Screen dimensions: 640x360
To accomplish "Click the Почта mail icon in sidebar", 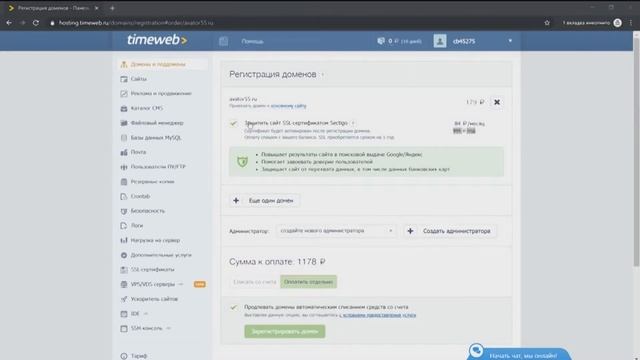I will point(124,152).
